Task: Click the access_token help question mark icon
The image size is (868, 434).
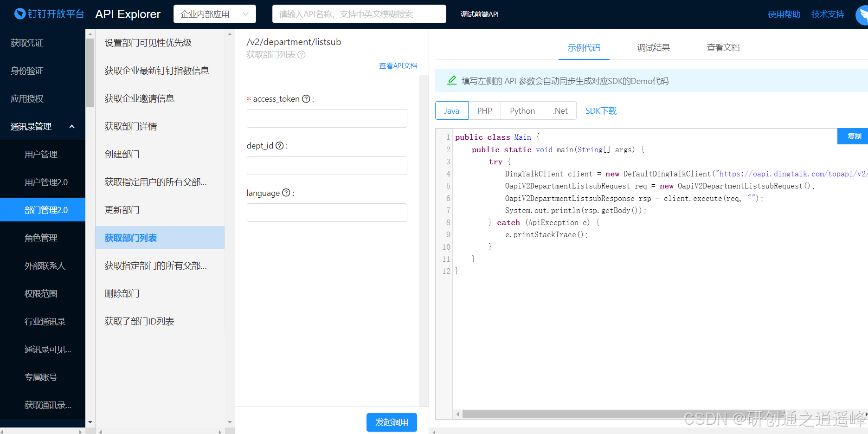Action: tap(306, 98)
